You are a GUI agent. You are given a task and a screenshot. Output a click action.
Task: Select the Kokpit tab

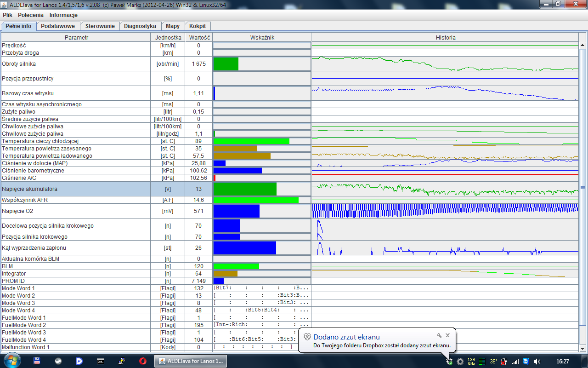tap(198, 26)
